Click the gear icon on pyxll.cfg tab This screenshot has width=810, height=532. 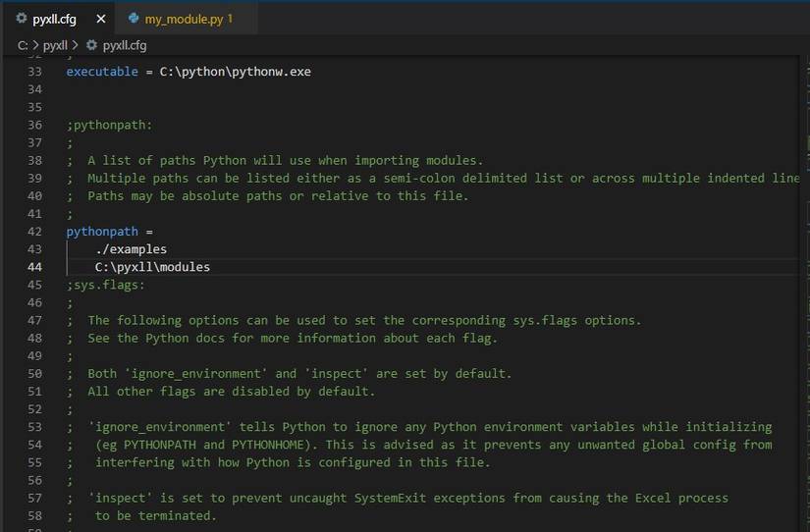22,19
